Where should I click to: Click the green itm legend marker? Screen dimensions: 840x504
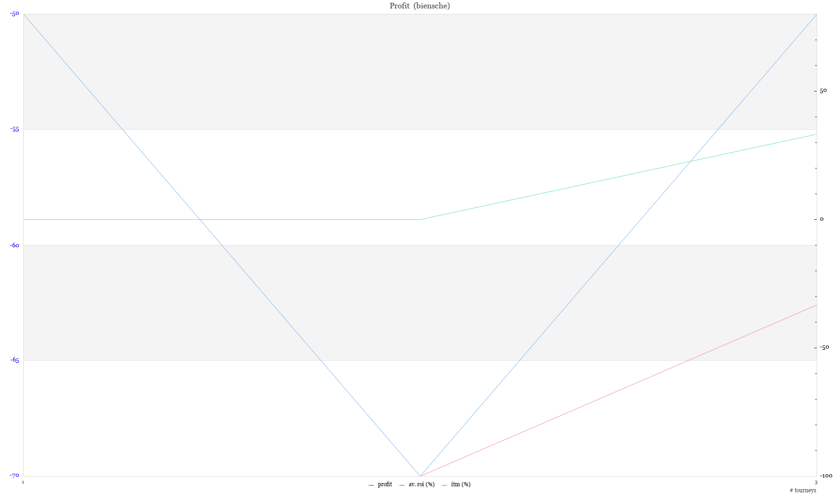pyautogui.click(x=444, y=485)
